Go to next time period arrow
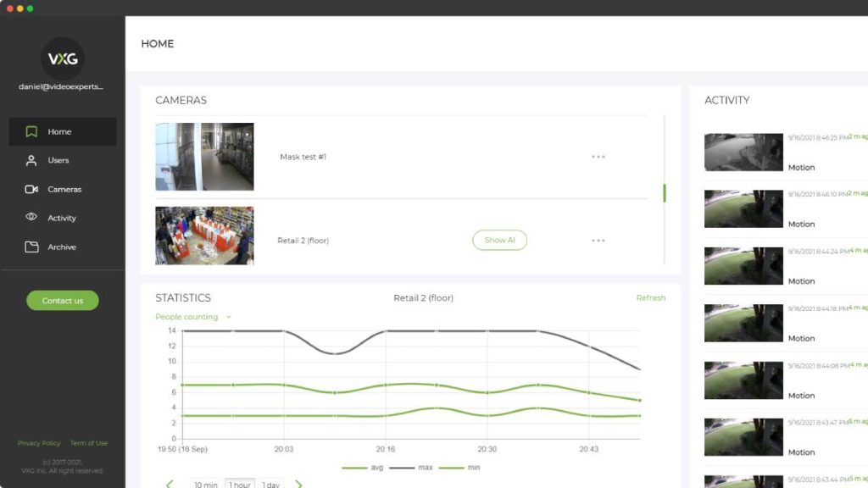Image resolution: width=868 pixels, height=488 pixels. (x=298, y=485)
